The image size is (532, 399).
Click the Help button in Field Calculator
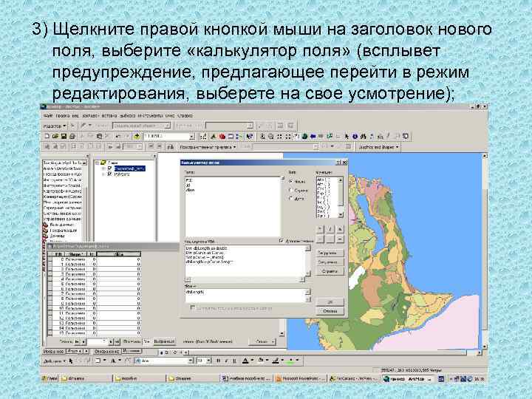coord(330,271)
